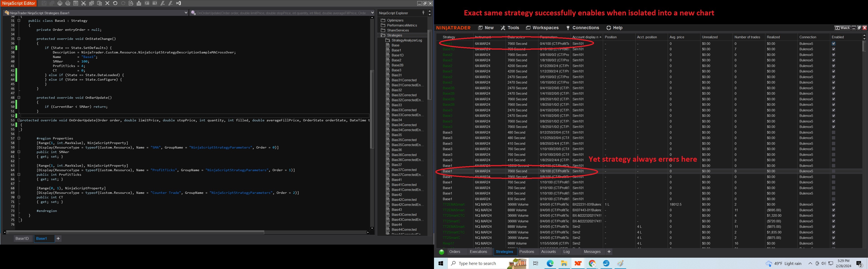Uncheck Enabled box for first Base1 strategy

coord(833,43)
